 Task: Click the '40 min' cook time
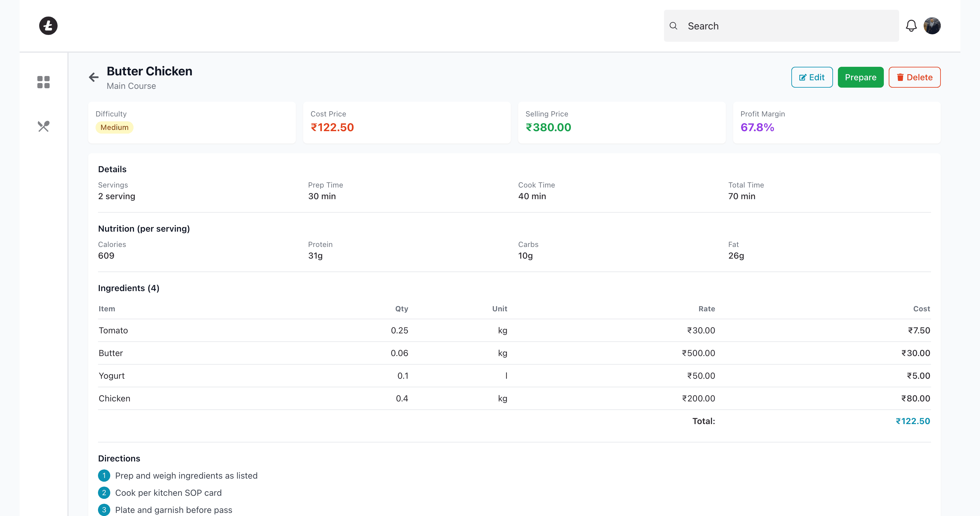pos(532,196)
